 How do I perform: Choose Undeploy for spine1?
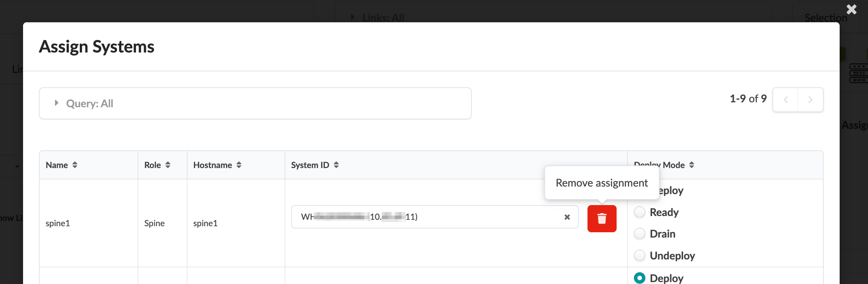pos(639,255)
